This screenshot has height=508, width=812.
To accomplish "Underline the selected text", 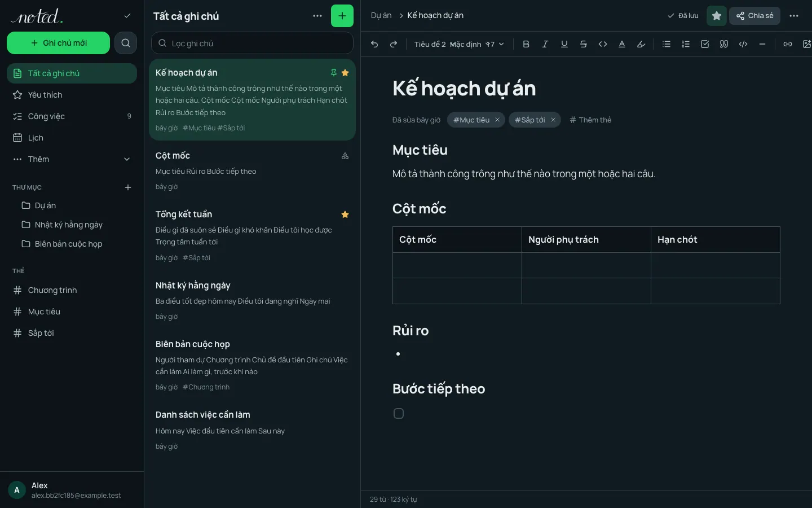I will [x=564, y=44].
